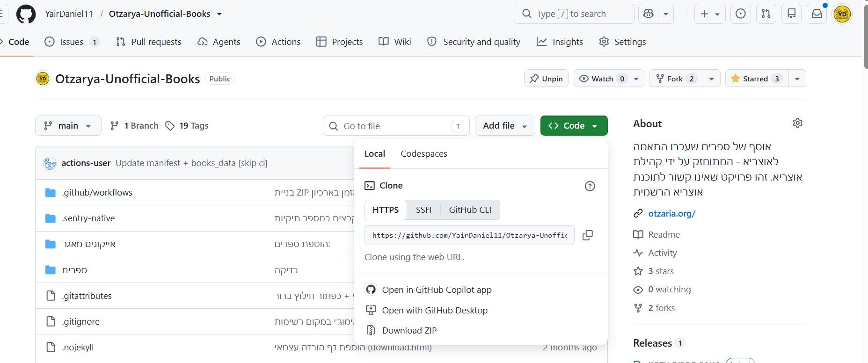Edit repository details gear icon in About
Screen dimensions: 868x363
[x=798, y=123]
